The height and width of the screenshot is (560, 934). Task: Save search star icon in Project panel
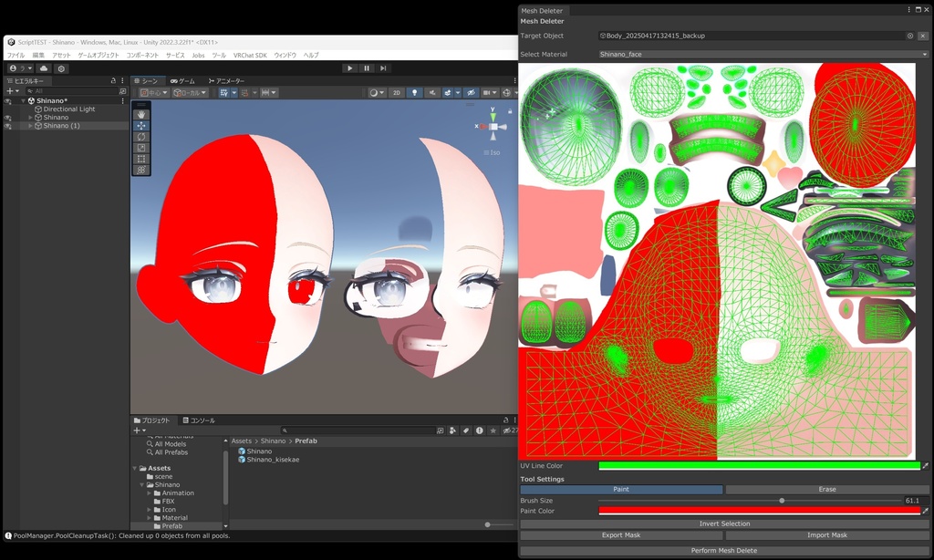[x=493, y=430]
